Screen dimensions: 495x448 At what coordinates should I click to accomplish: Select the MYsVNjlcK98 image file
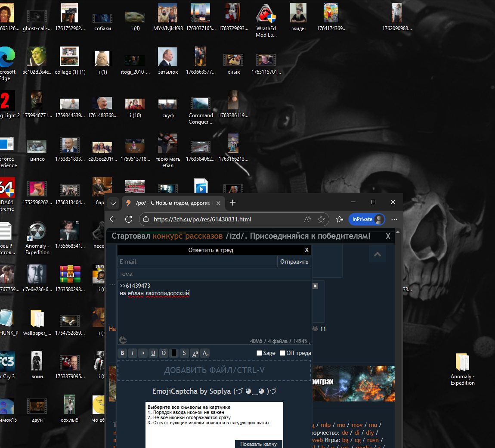coord(168,18)
